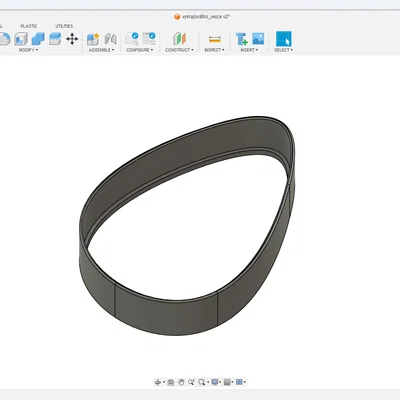
Task: Expand the ASSEMBLE dropdown menu
Action: pyautogui.click(x=101, y=50)
